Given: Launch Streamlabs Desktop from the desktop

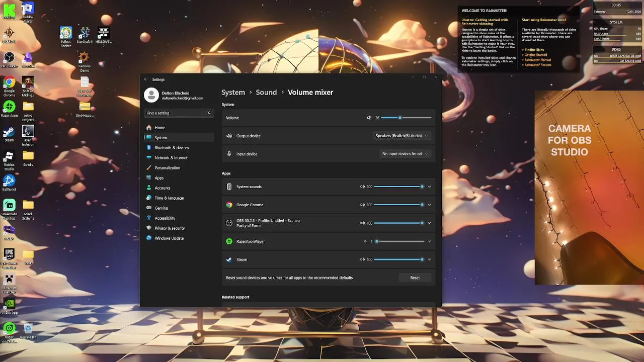Looking at the screenshot, I should coord(9,210).
